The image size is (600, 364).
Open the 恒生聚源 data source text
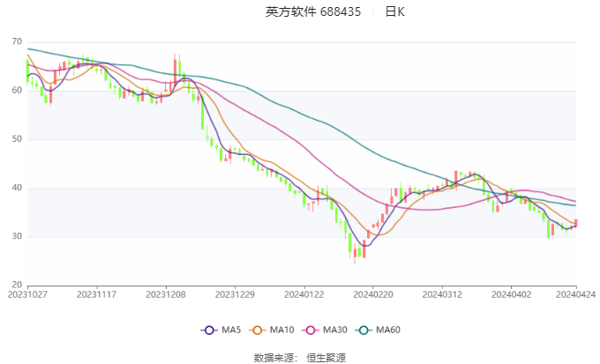tap(326, 358)
